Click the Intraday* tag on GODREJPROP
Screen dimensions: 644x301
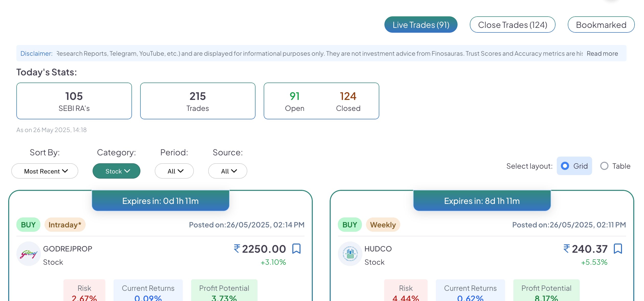click(x=65, y=225)
